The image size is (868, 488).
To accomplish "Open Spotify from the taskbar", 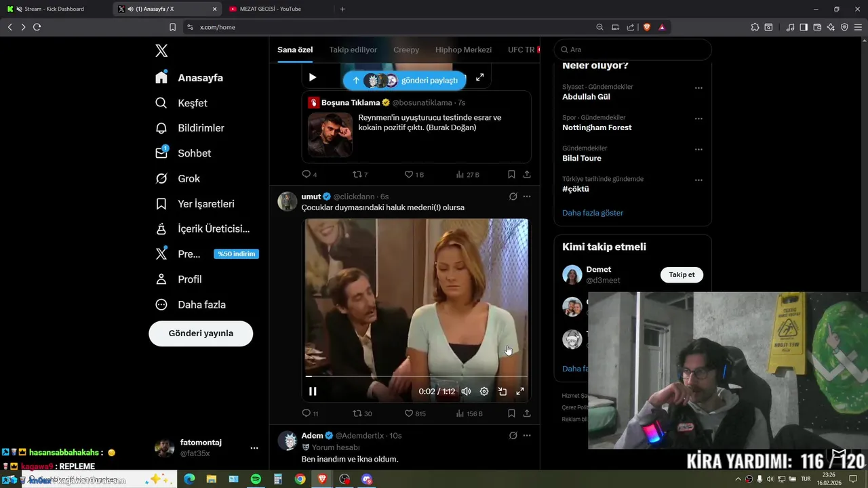I will click(x=256, y=479).
